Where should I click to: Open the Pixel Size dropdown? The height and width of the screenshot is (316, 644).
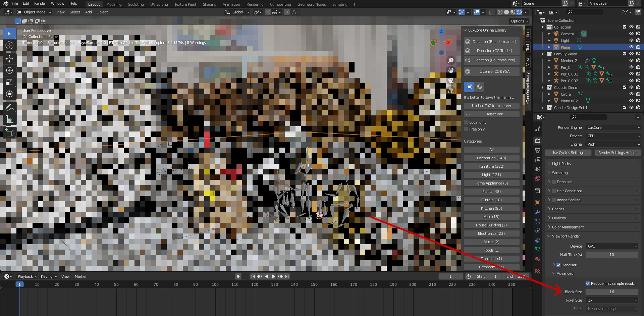point(612,300)
